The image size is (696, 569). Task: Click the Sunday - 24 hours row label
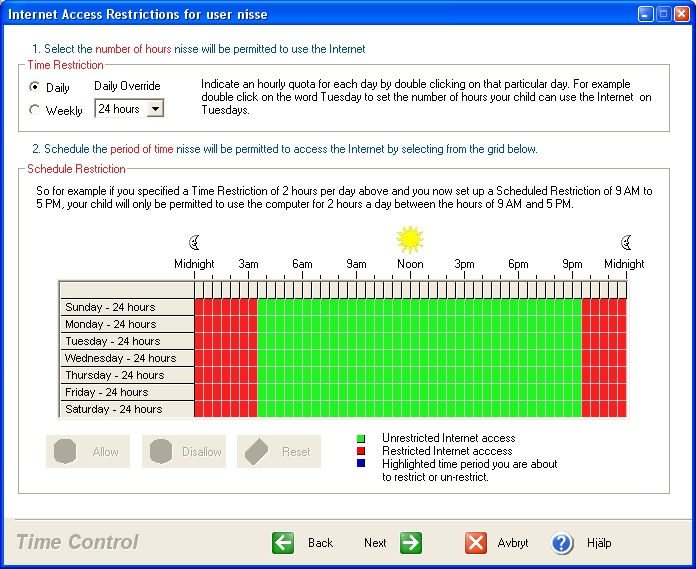tap(127, 307)
